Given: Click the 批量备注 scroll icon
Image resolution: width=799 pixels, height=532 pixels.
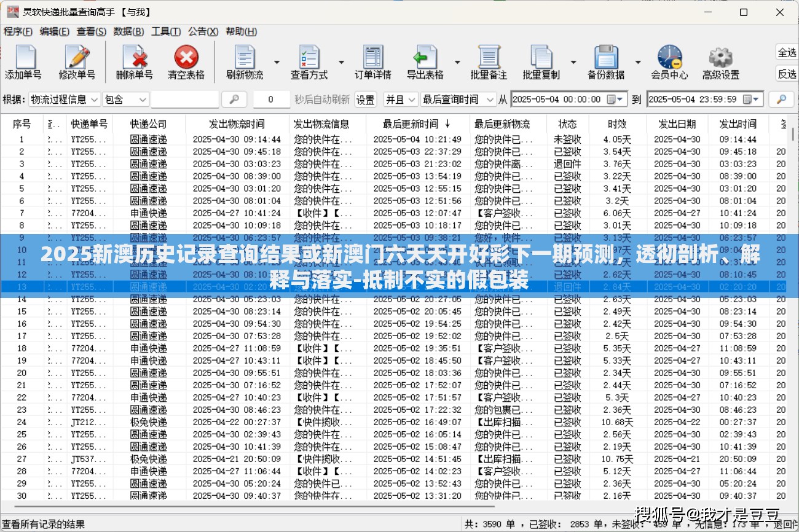Looking at the screenshot, I should pos(489,62).
